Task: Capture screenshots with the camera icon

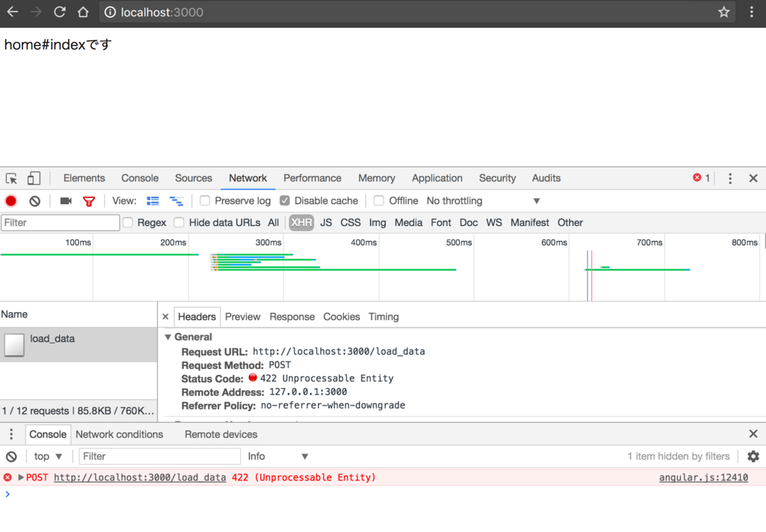Action: point(66,201)
